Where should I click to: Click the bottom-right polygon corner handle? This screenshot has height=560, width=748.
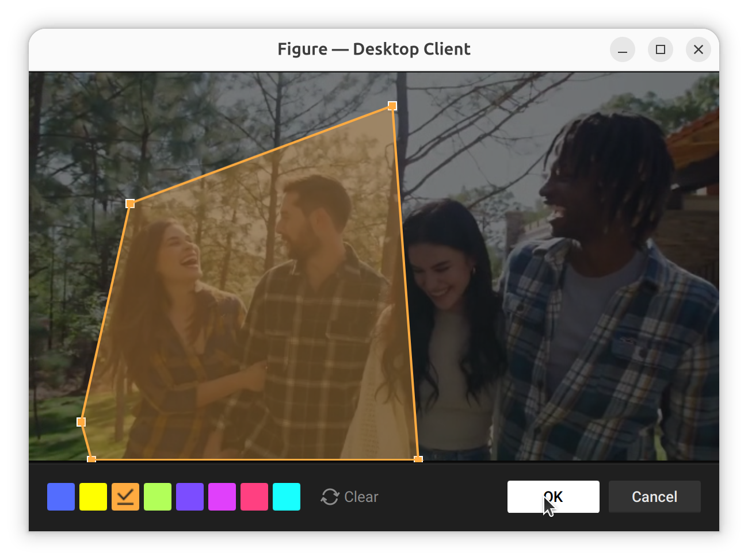pyautogui.click(x=418, y=459)
